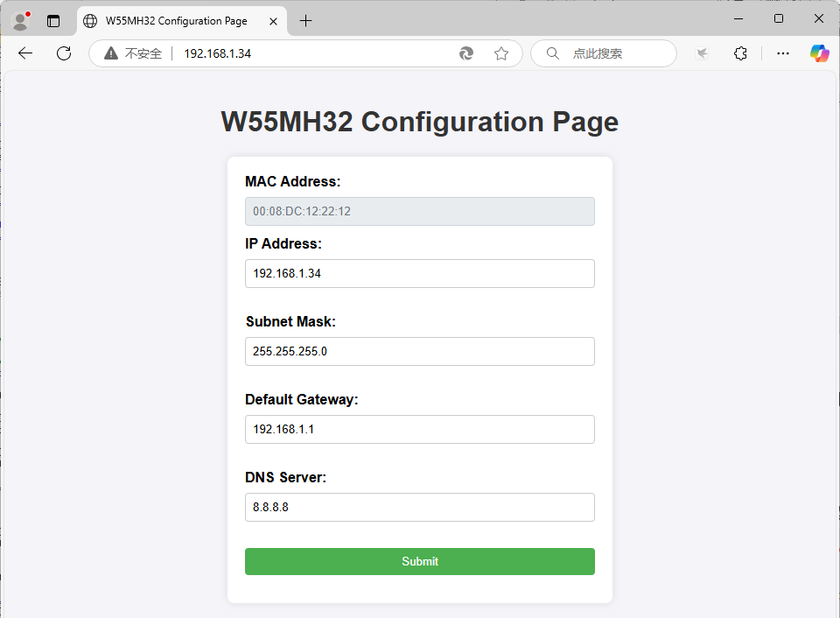Open the tab actions menu icon

click(53, 21)
